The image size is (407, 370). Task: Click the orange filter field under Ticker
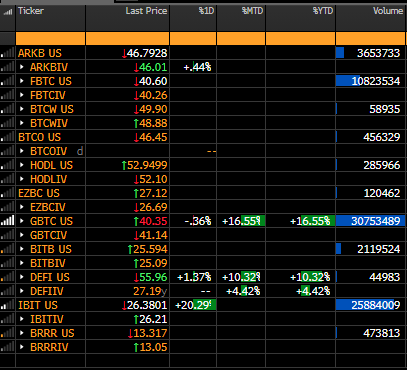tap(50, 39)
